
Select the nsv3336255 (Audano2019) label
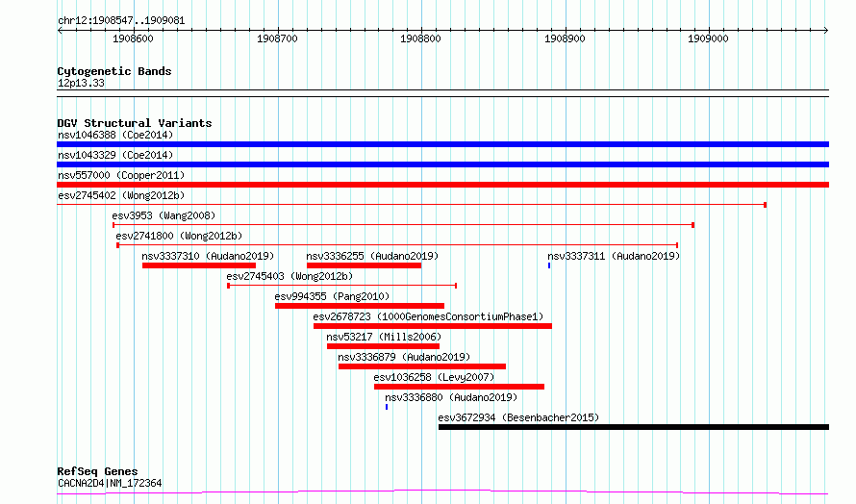(x=372, y=256)
